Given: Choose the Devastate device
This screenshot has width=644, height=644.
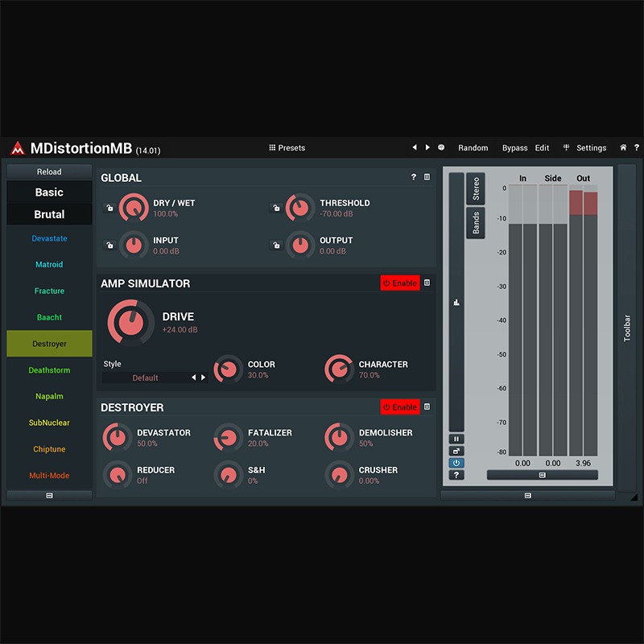Looking at the screenshot, I should coord(49,238).
